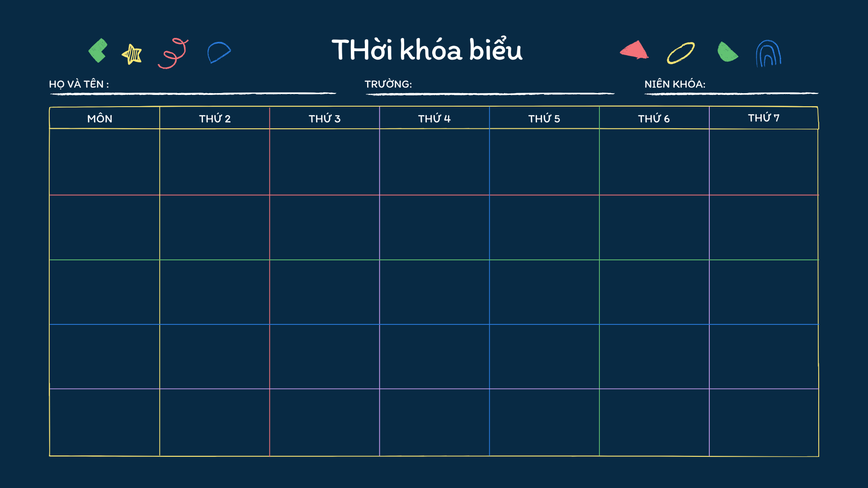Select the THỨ 4 column header
Image resolution: width=868 pixels, height=488 pixels.
coord(434,118)
